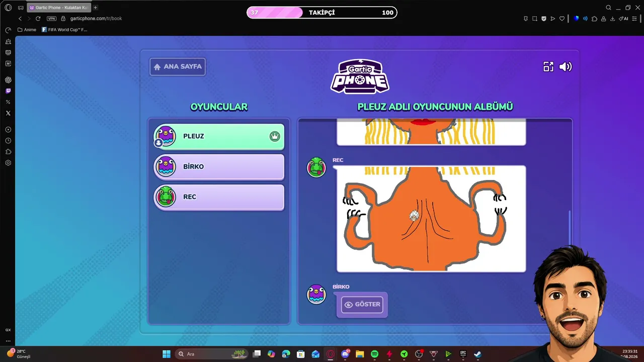The height and width of the screenshot is (362, 644).
Task: Switch to the Gartic Phone browser tab
Action: [59, 8]
